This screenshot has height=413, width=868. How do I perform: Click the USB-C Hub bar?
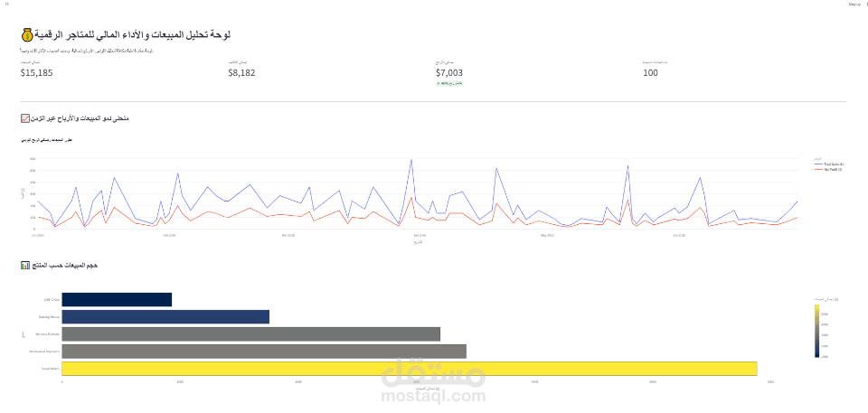point(117,299)
